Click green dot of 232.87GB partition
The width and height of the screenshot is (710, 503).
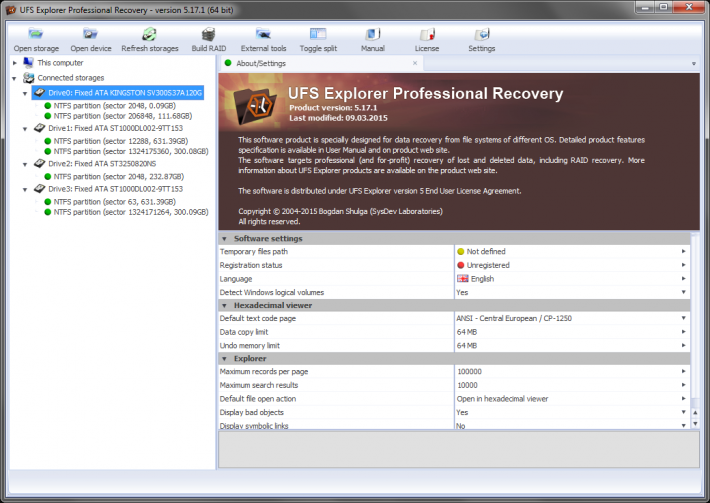click(x=48, y=177)
